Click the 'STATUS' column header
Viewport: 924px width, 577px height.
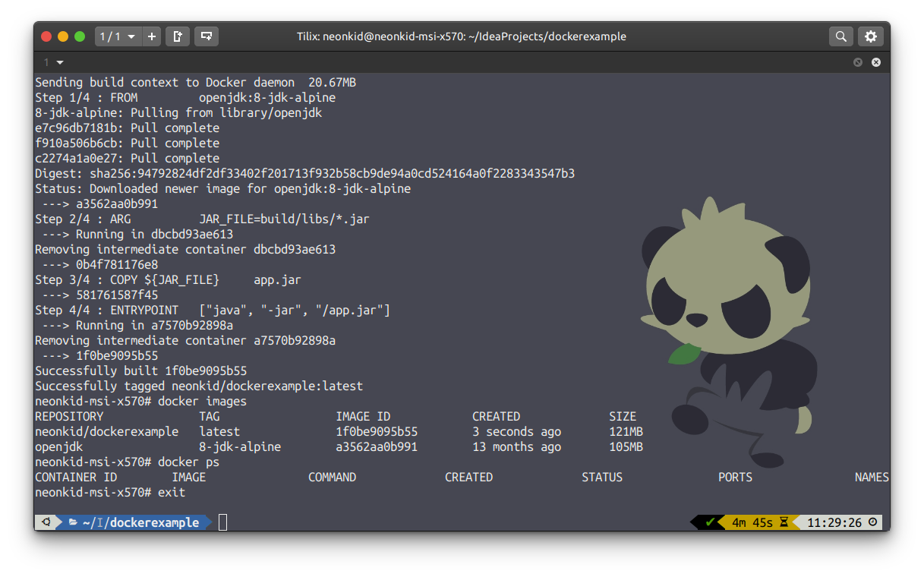tap(602, 478)
